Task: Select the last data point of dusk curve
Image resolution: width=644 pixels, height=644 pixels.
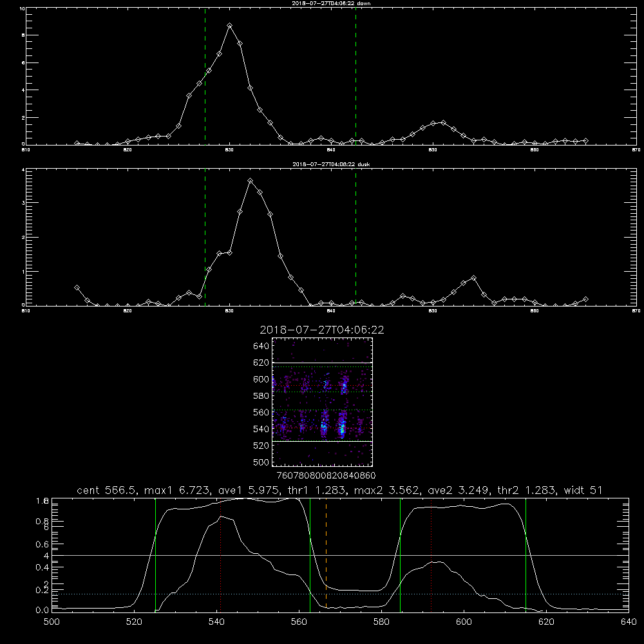Action: click(585, 299)
